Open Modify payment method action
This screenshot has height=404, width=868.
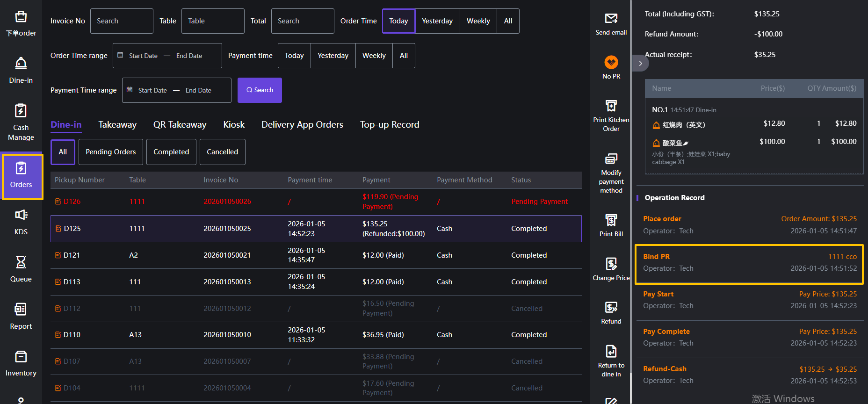coord(611,159)
